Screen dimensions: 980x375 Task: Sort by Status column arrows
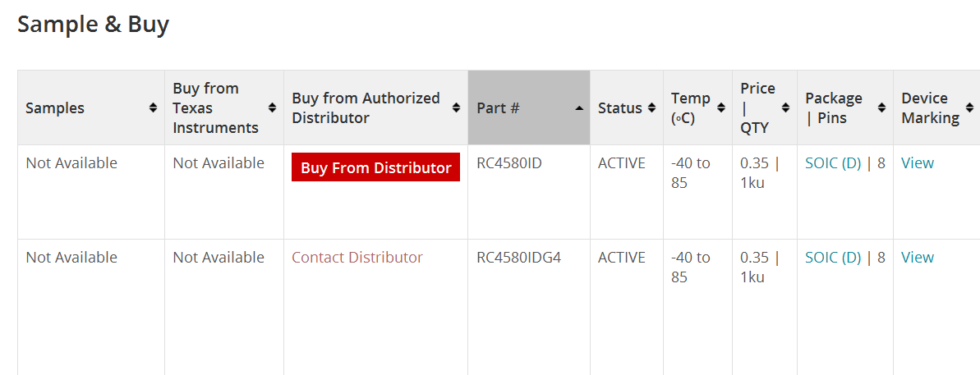(652, 107)
